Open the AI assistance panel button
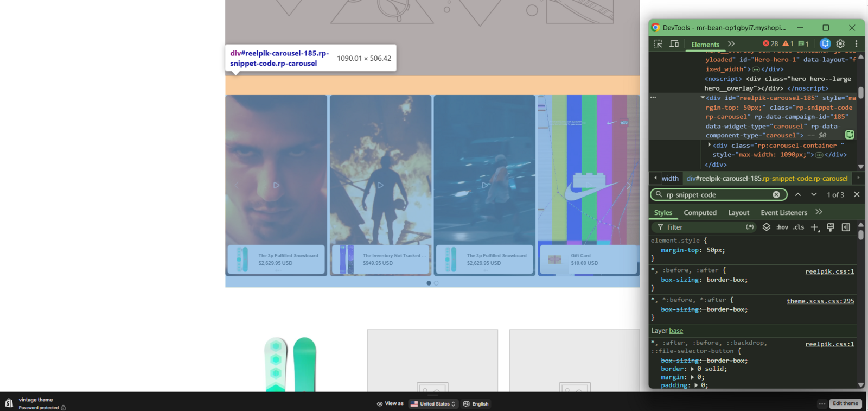The height and width of the screenshot is (411, 868). click(825, 44)
